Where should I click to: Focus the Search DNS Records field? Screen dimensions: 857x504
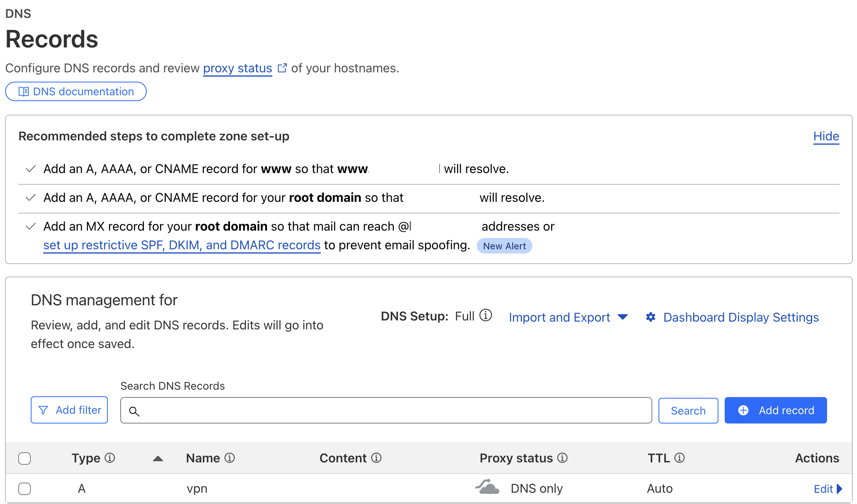click(386, 410)
